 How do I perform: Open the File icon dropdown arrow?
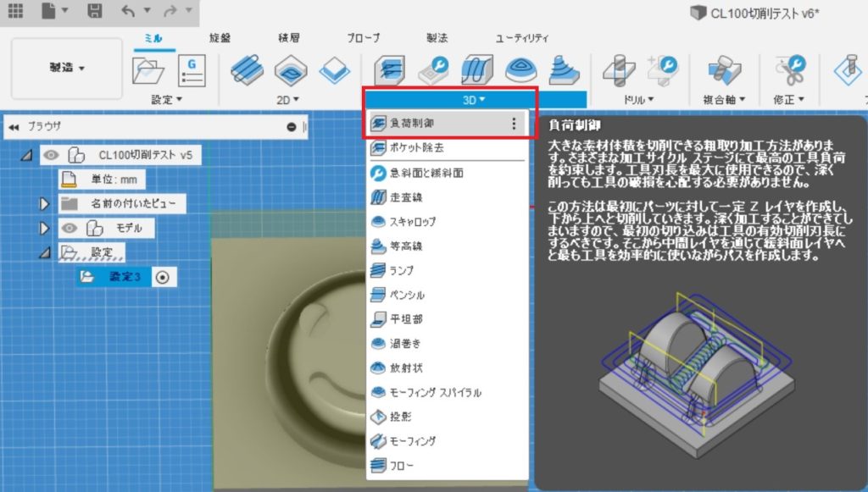coord(64,10)
